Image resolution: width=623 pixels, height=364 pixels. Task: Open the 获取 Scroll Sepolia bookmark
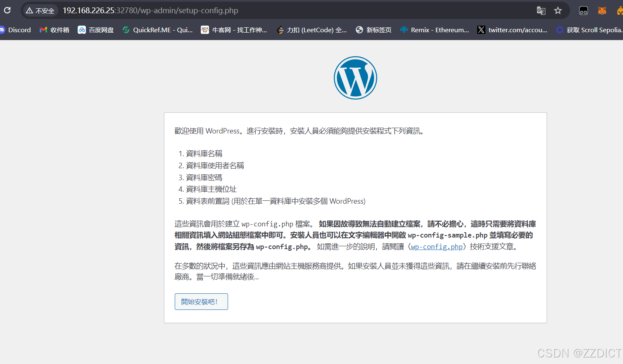tap(589, 30)
